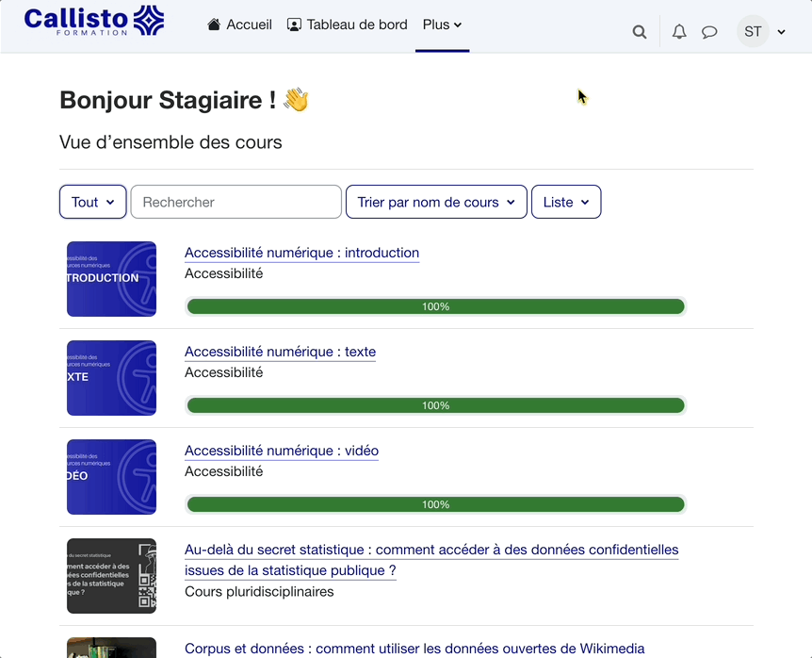Click the Accueil home icon
812x658 pixels.
215,25
